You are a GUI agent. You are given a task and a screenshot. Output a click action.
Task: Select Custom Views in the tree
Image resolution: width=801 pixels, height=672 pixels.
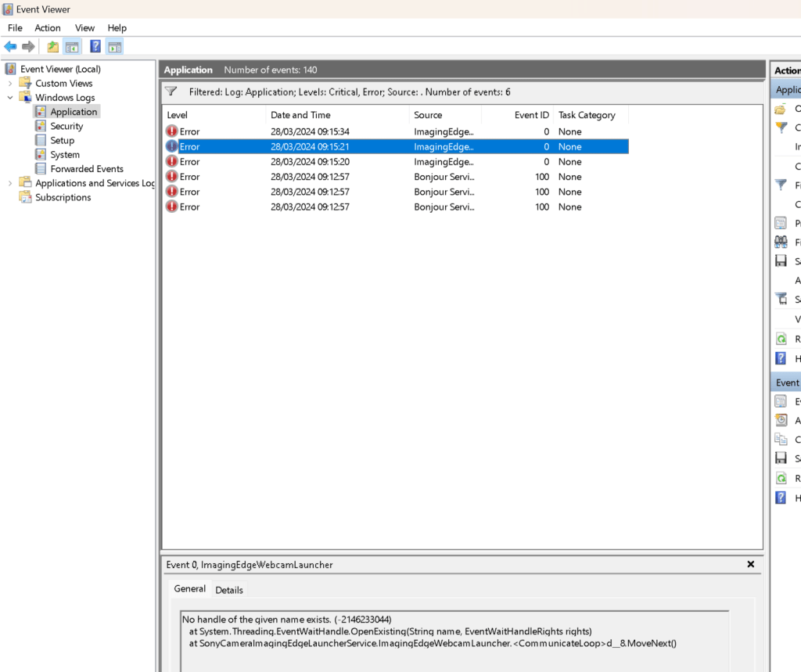pos(64,83)
